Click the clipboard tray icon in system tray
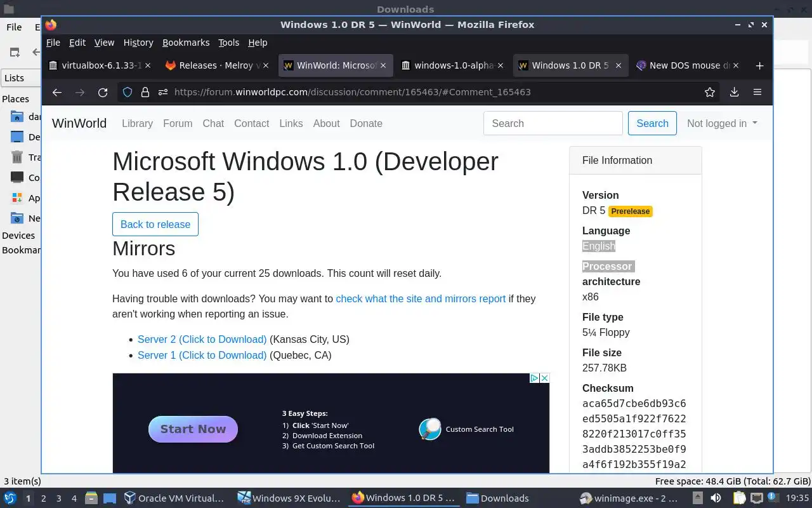The height and width of the screenshot is (508, 812). point(740,498)
